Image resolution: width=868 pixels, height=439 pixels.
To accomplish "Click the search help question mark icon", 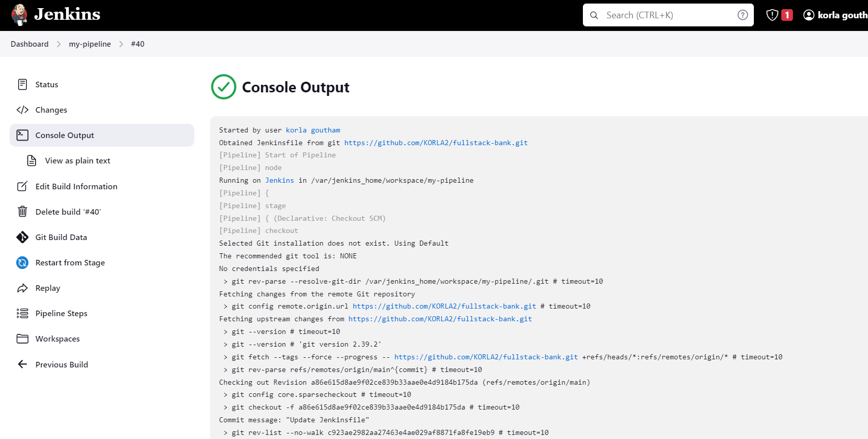I will (x=743, y=15).
